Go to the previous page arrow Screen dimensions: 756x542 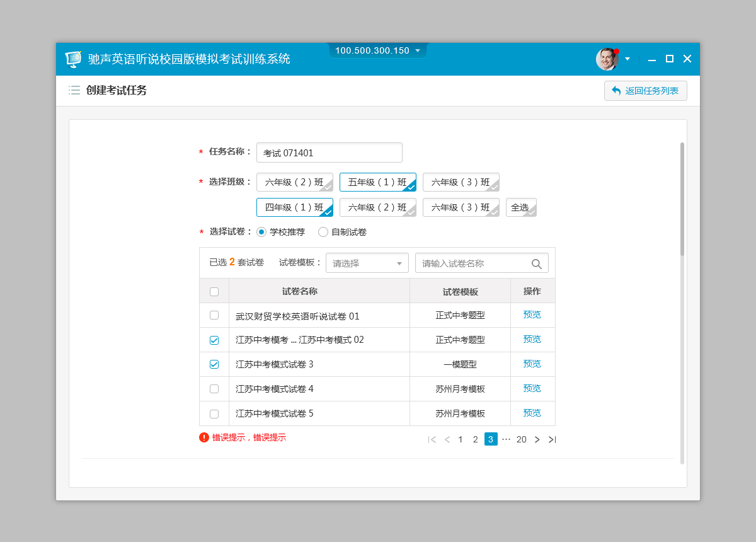447,439
